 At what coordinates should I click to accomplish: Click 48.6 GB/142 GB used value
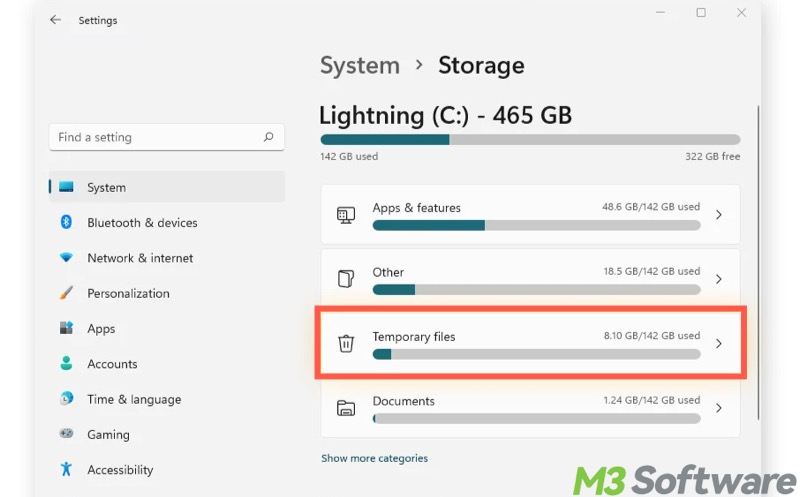pos(651,207)
